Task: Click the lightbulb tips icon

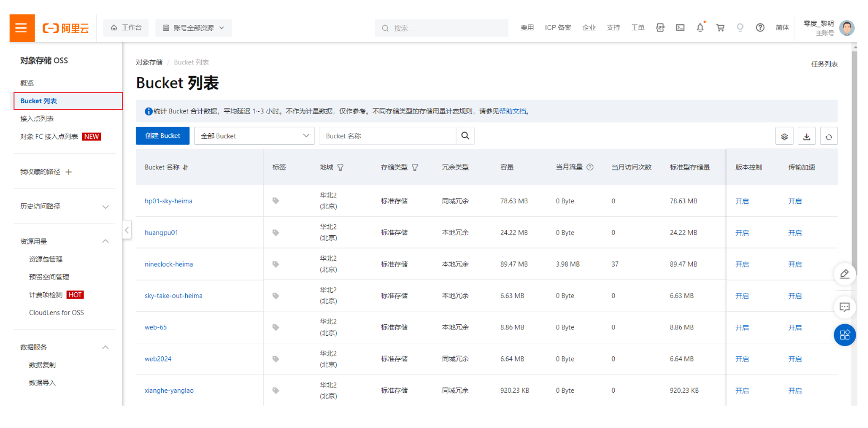Action: point(740,28)
